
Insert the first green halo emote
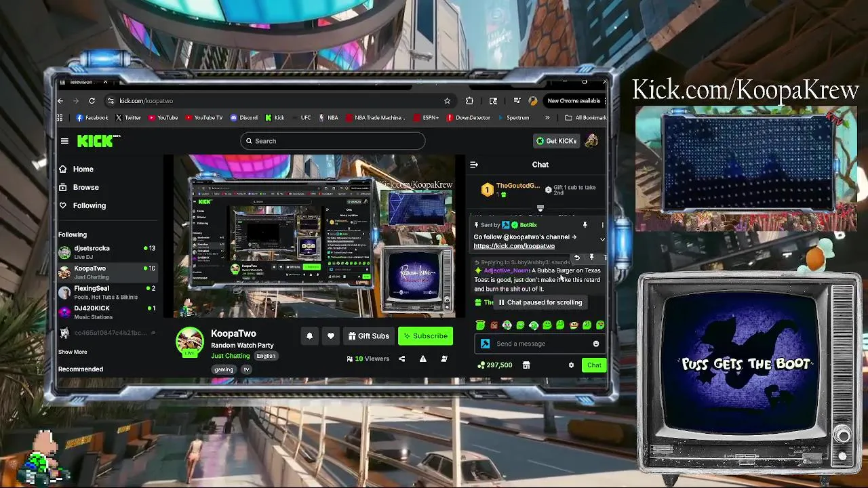point(481,325)
